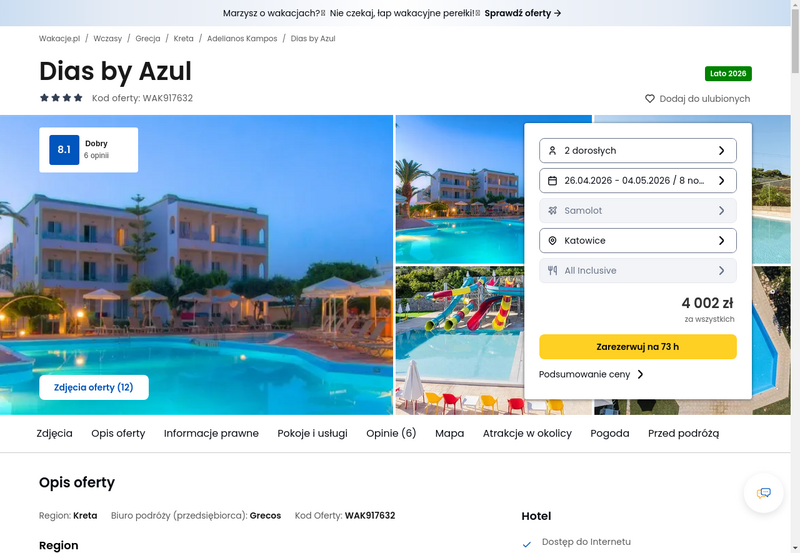Click the calendar icon beside travel dates

click(x=552, y=181)
